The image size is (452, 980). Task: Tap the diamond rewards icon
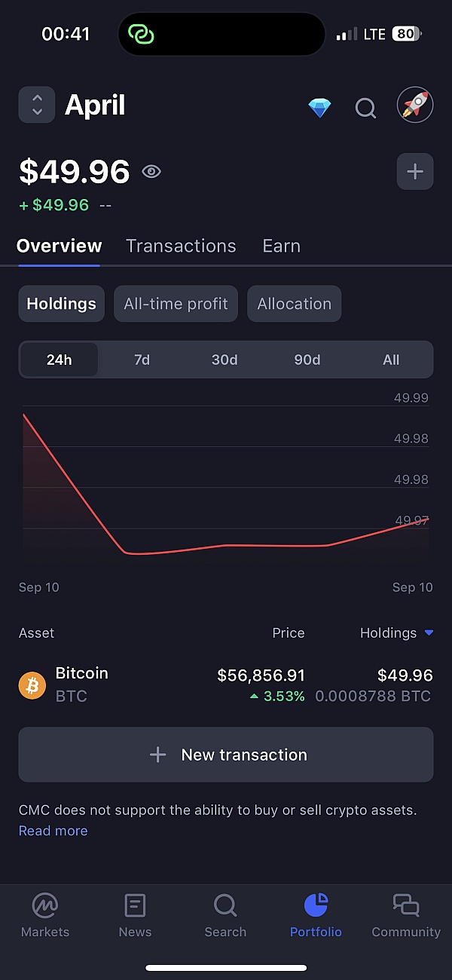319,108
